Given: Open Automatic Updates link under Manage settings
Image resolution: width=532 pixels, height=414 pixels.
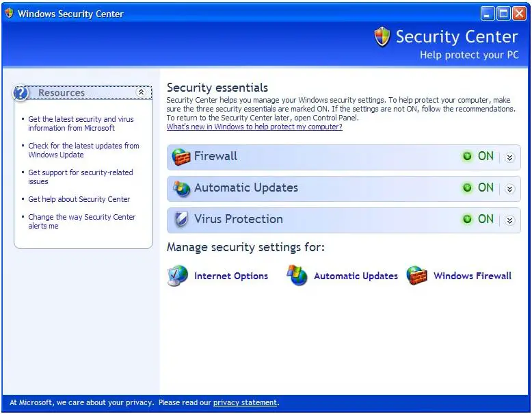Looking at the screenshot, I should coord(356,276).
